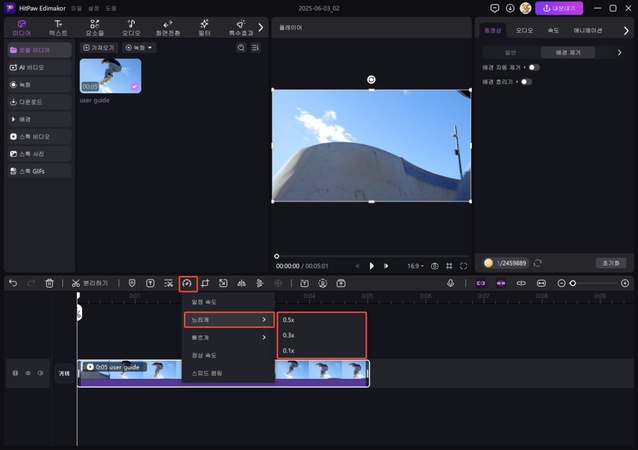The height and width of the screenshot is (450, 638).
Task: Click the trash delete icon in timeline toolbar
Action: click(x=49, y=283)
